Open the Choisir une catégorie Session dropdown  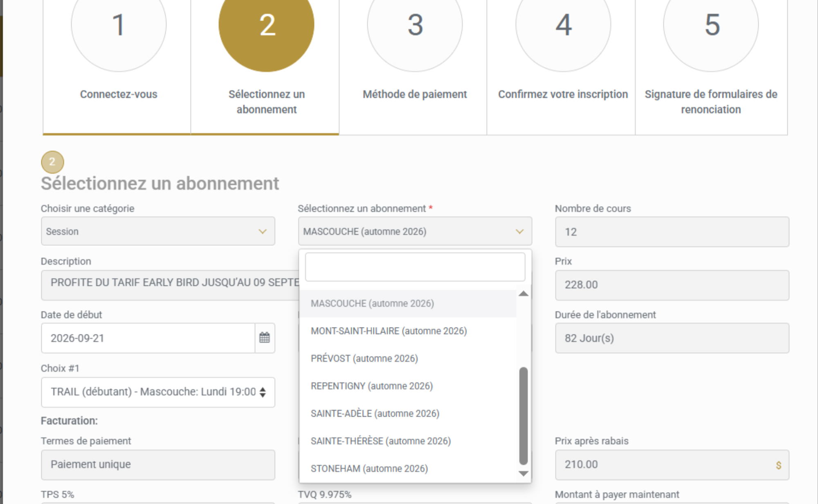click(158, 231)
